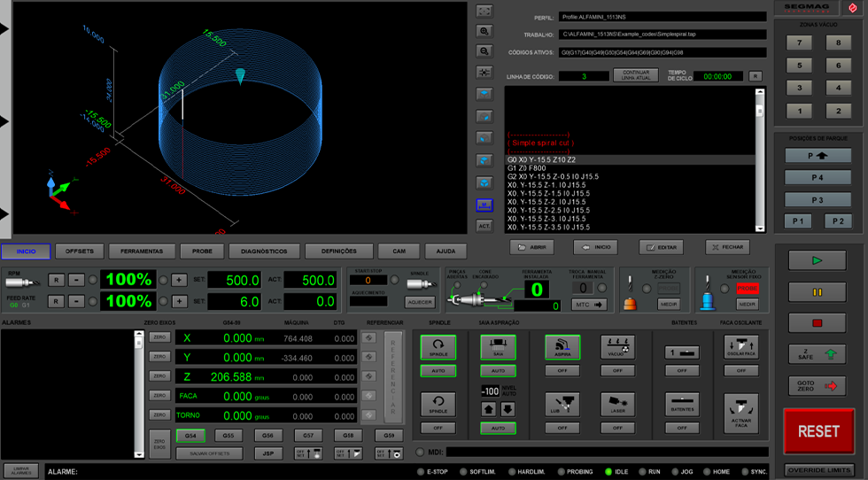This screenshot has width=868, height=480.
Task: Click the red RESET button
Action: pyautogui.click(x=818, y=431)
